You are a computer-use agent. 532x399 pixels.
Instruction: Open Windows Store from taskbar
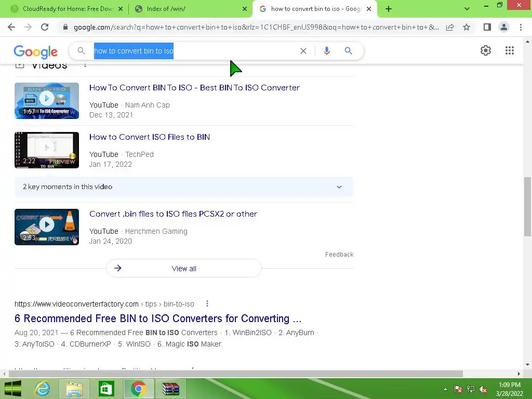[x=106, y=389]
